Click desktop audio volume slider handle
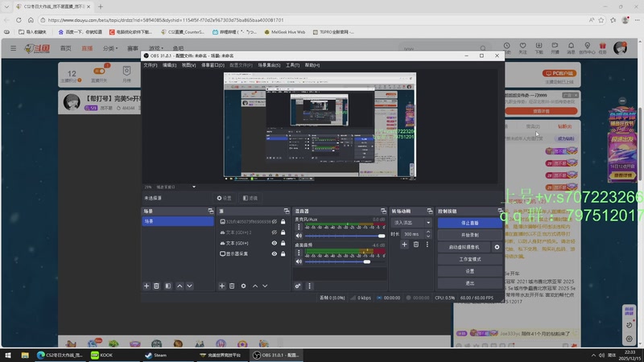This screenshot has height=362, width=644. (367, 261)
